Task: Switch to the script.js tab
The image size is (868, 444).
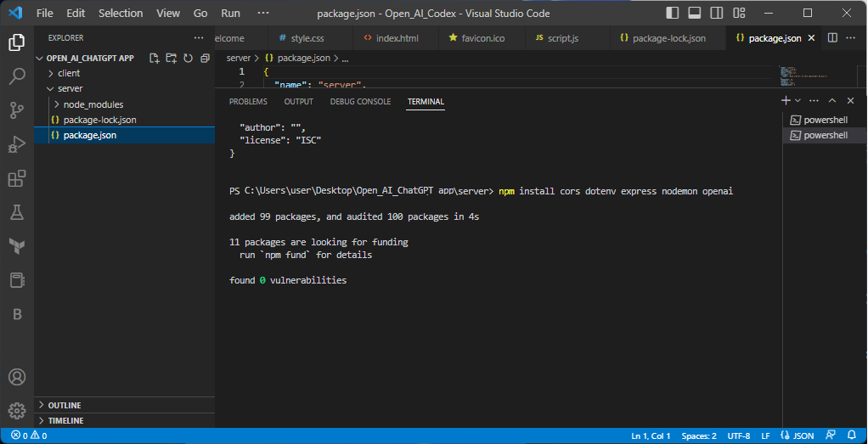Action: tap(562, 38)
